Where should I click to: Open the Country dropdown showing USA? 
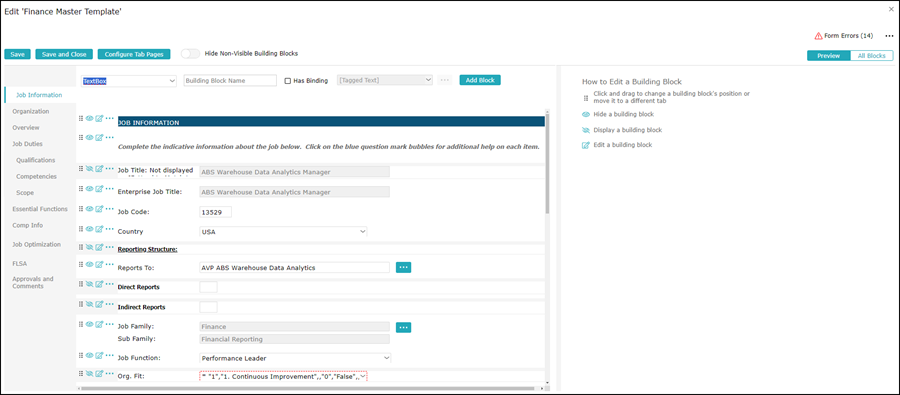click(282, 231)
